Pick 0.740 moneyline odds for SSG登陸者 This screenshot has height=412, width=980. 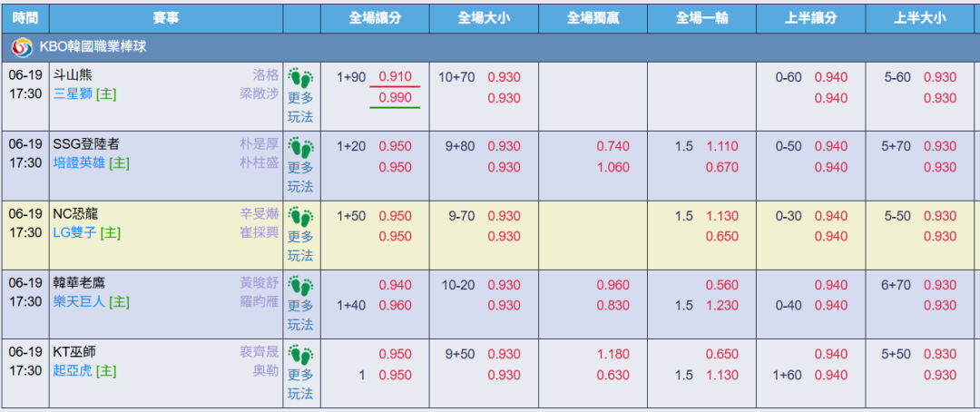[612, 146]
